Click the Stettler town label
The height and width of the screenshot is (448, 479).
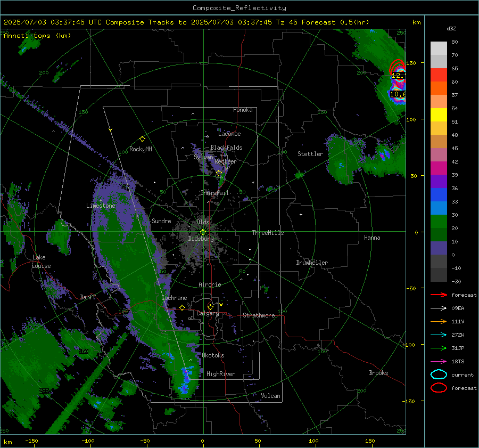pos(310,154)
